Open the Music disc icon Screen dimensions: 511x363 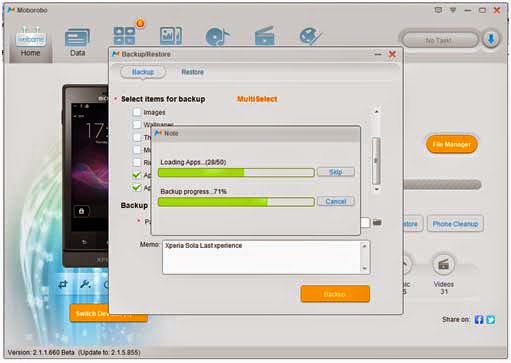pyautogui.click(x=217, y=36)
